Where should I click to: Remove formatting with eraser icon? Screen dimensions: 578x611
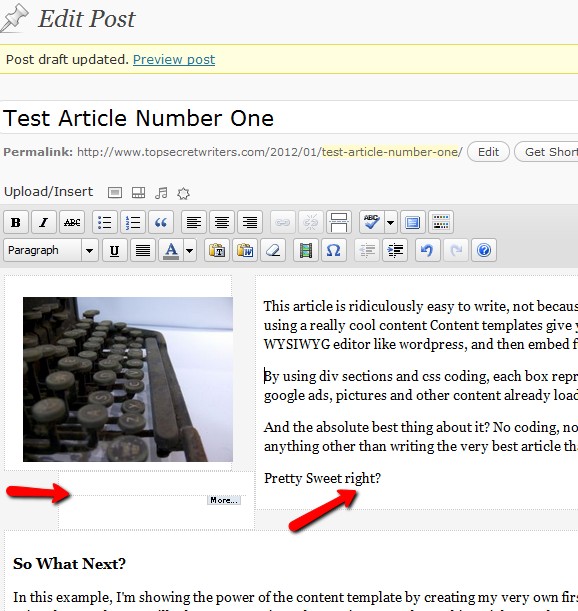[273, 250]
